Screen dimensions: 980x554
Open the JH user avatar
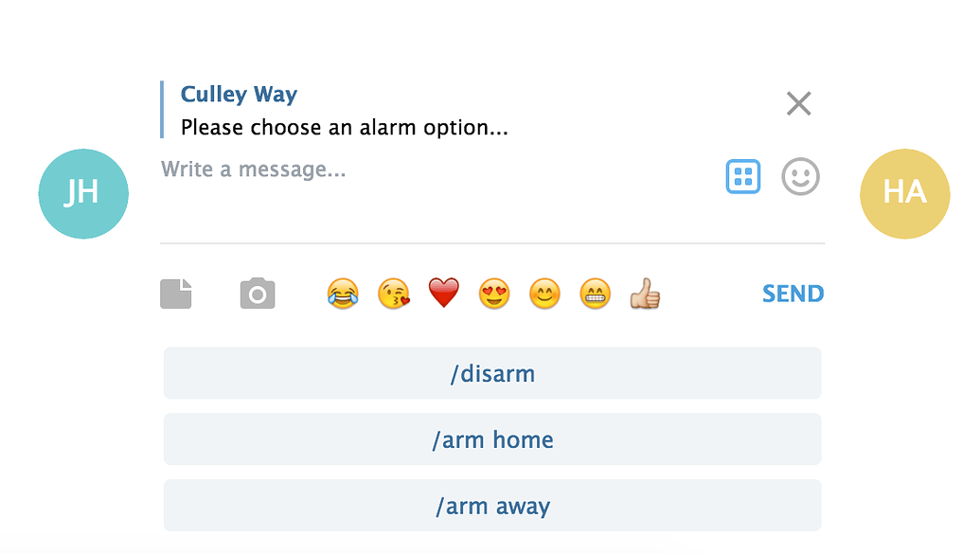(x=82, y=193)
